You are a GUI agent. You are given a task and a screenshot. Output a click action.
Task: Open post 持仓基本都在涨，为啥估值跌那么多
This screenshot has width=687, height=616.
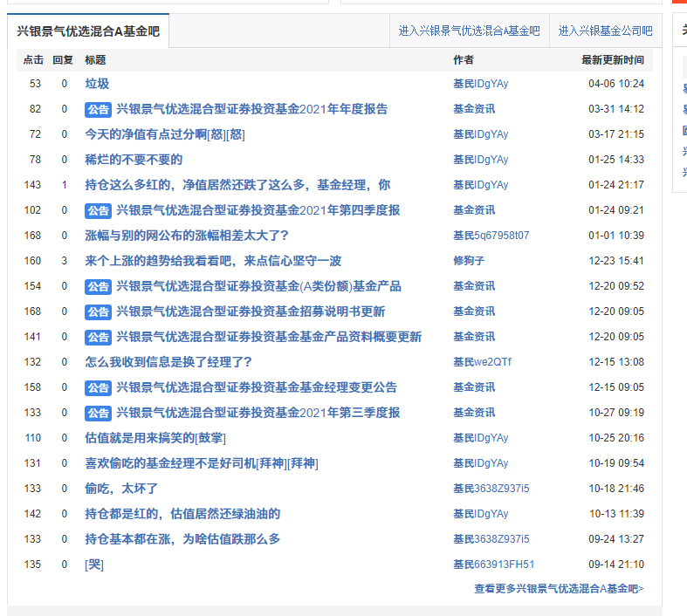pyautogui.click(x=182, y=539)
